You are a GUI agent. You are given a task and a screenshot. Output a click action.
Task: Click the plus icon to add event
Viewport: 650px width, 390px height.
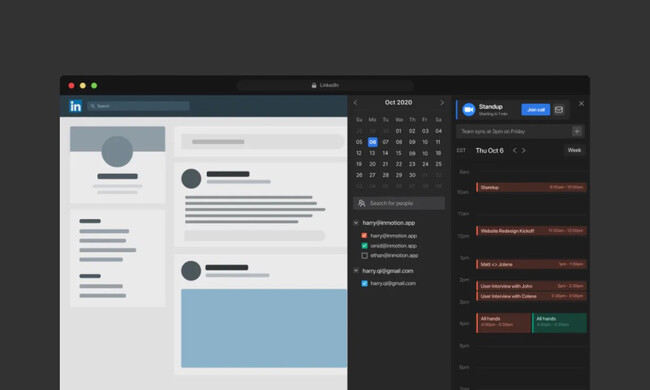[577, 131]
